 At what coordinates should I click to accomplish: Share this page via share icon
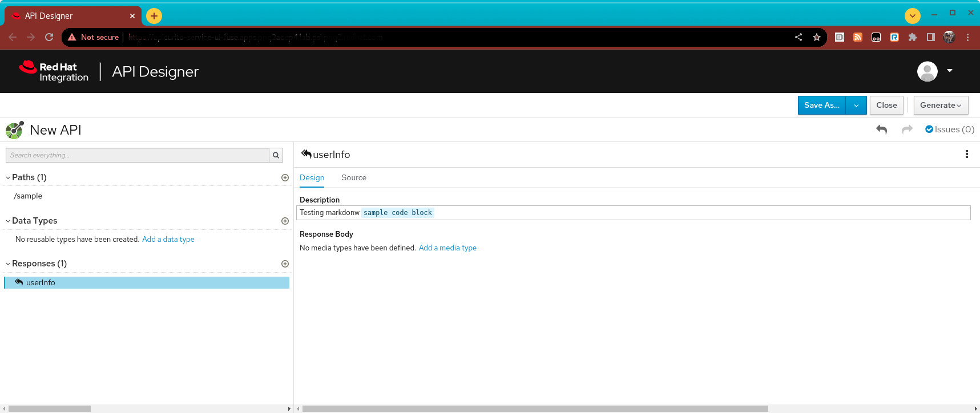click(798, 37)
